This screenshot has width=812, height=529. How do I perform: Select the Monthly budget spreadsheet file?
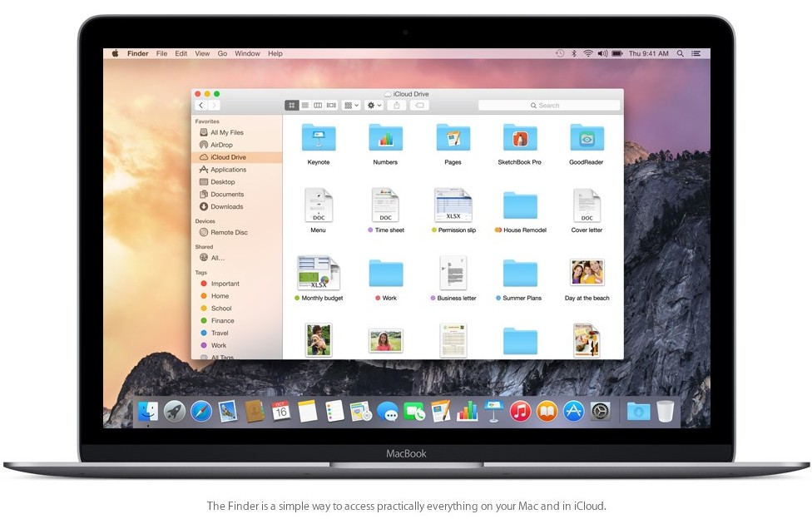[319, 279]
